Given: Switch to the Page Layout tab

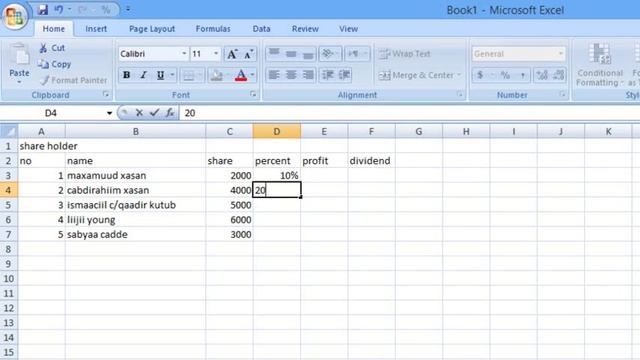Looking at the screenshot, I should tap(152, 29).
